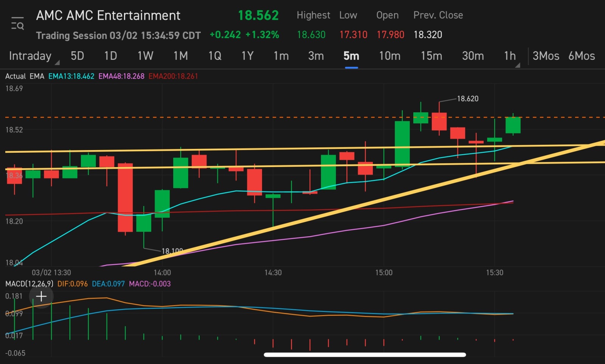Screen dimensions: 605x364
Task: Tap the Low value 17.310
Action: tap(353, 35)
